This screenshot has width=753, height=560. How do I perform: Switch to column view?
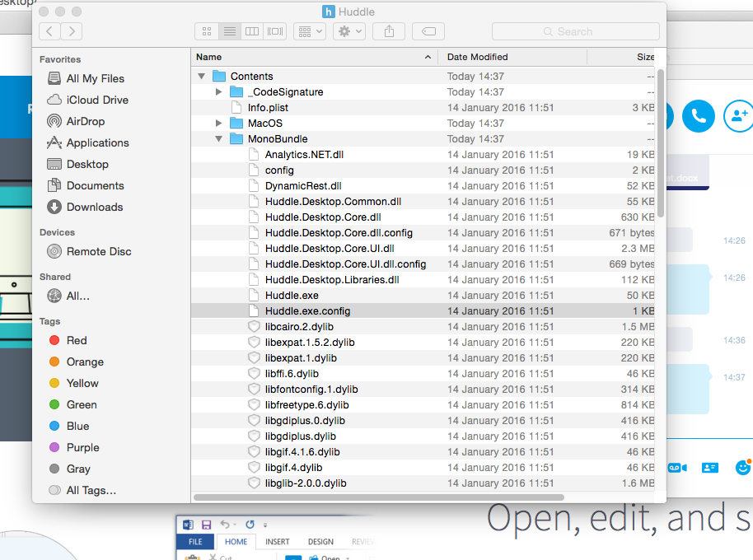(252, 31)
